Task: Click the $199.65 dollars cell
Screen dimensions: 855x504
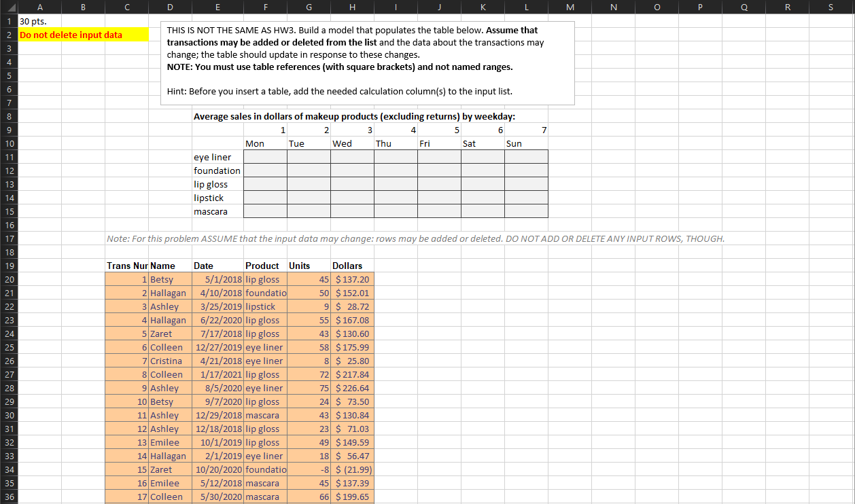Action: [x=352, y=497]
